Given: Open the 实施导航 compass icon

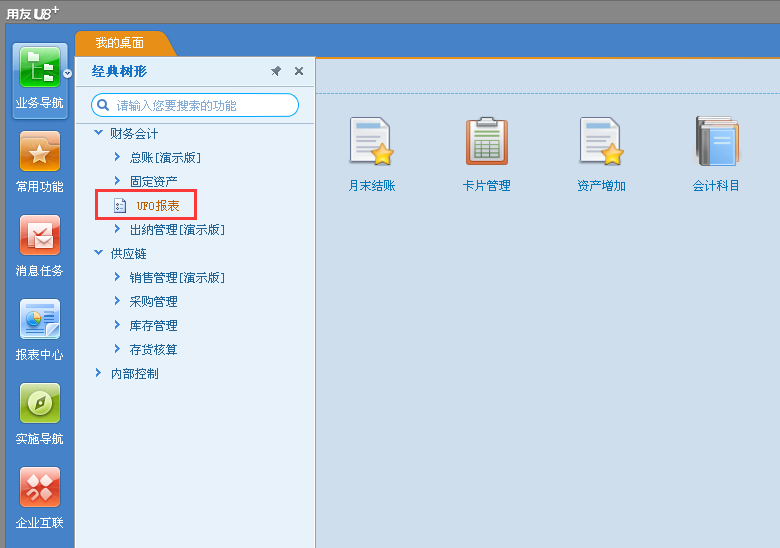Looking at the screenshot, I should pyautogui.click(x=40, y=403).
